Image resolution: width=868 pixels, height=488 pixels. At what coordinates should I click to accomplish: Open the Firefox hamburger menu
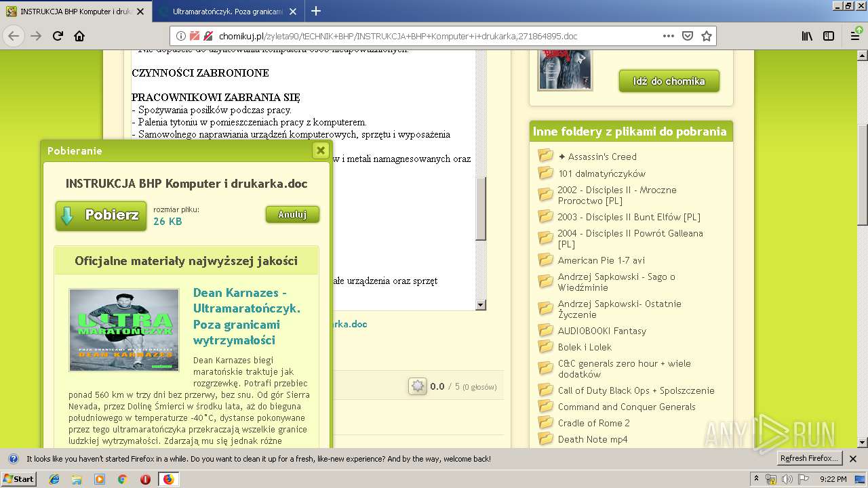856,36
